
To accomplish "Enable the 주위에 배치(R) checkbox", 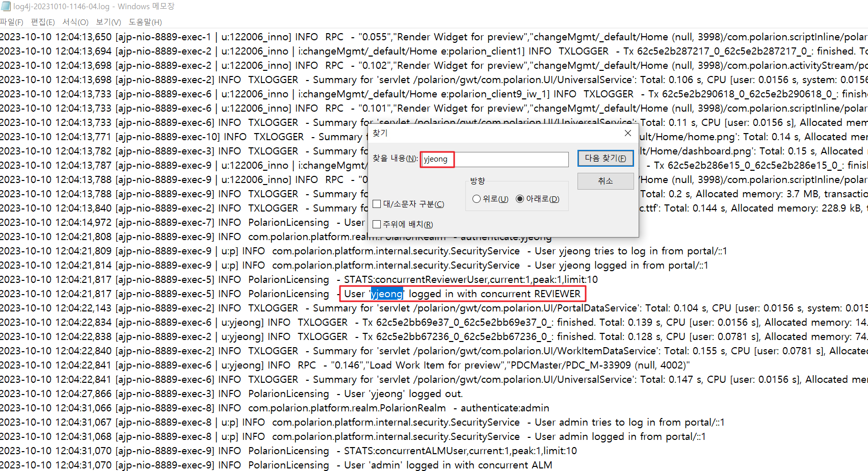I will [x=377, y=224].
